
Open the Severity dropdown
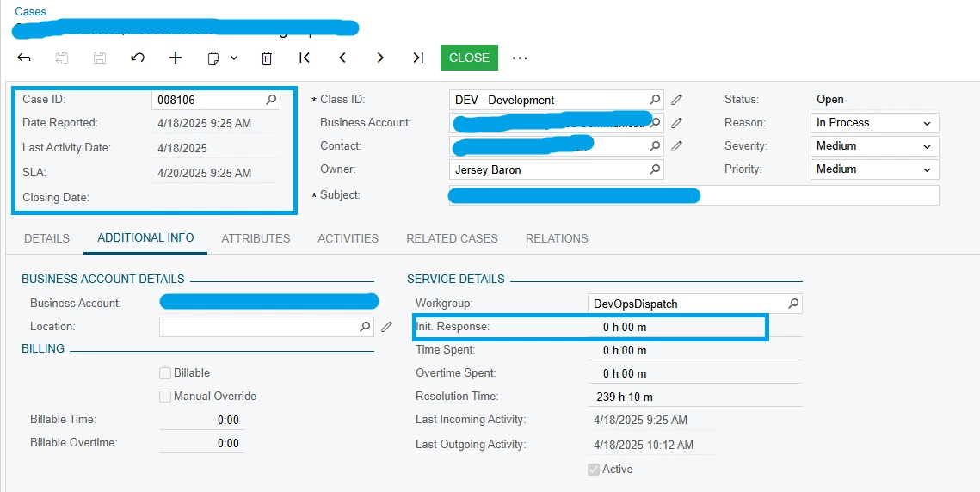[x=874, y=145]
